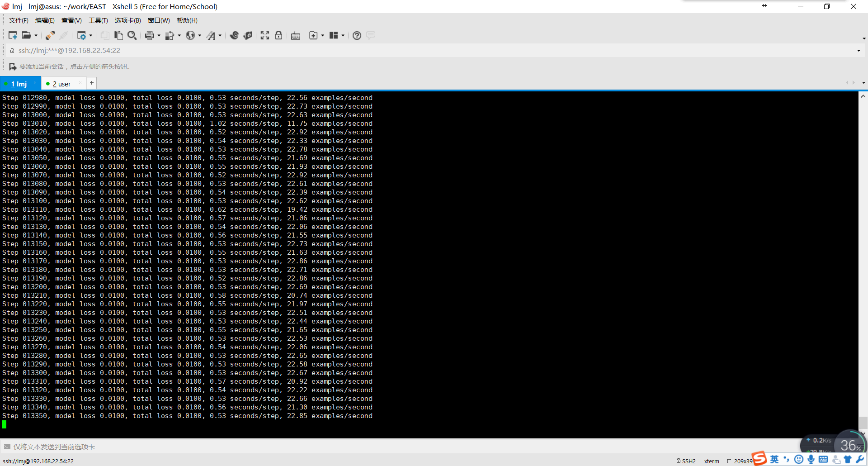Paste clipboard contents into the terminal

tap(119, 35)
